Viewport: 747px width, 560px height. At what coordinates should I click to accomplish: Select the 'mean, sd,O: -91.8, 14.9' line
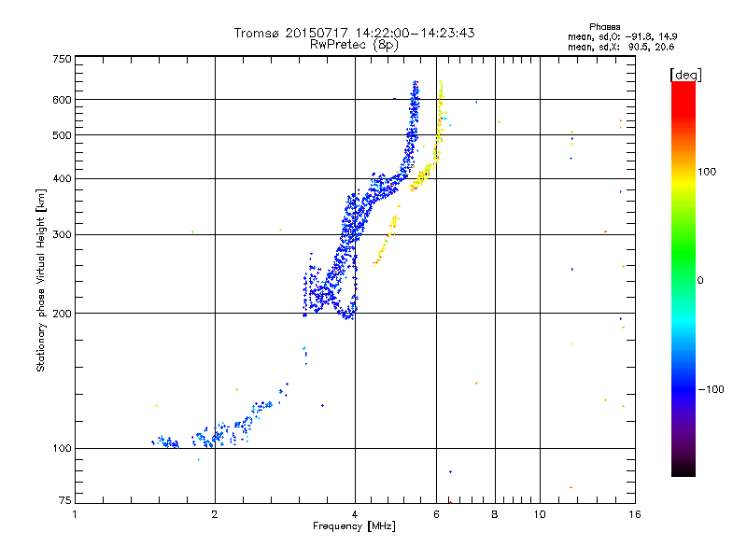[x=623, y=36]
